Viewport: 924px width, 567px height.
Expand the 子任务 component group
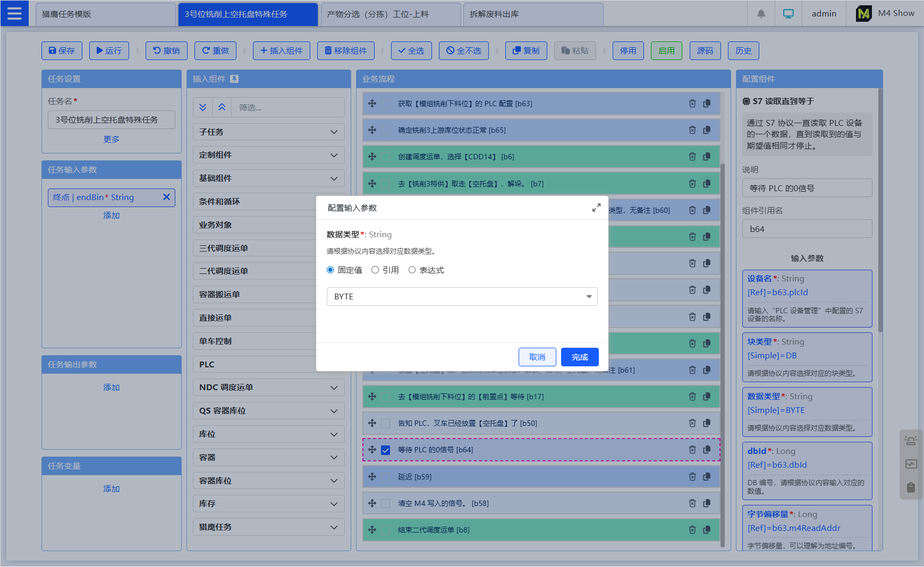268,132
